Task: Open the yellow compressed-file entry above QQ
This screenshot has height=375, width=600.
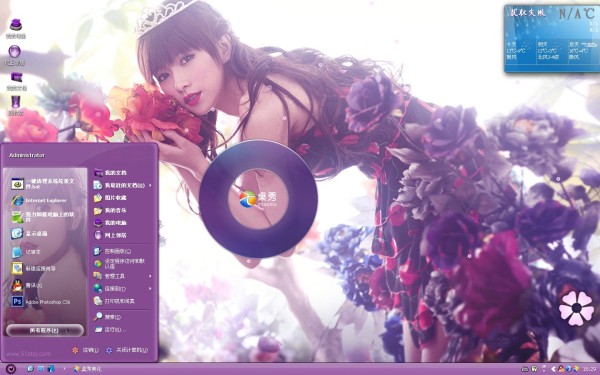Action: (34, 269)
